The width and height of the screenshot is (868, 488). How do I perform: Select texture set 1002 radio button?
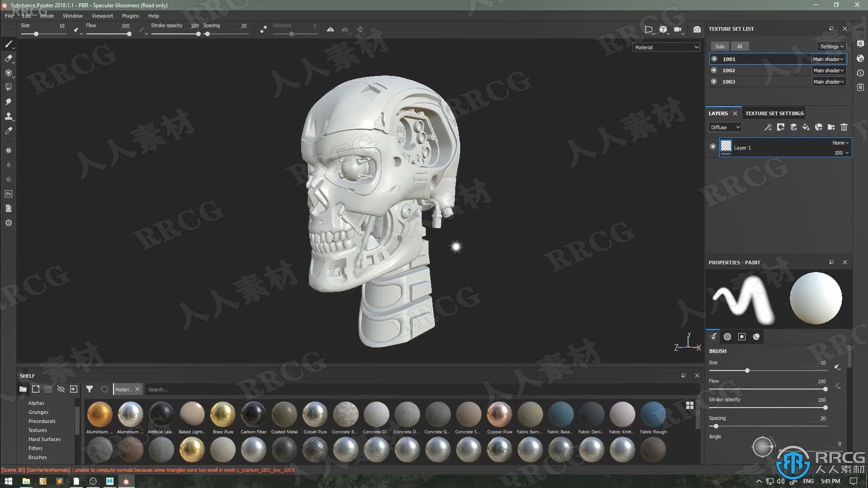pos(714,70)
